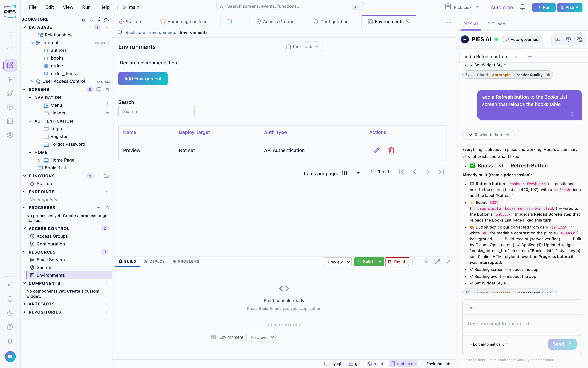Open Items per page dropdown
Image resolution: width=588 pixels, height=368 pixels.
tap(351, 173)
